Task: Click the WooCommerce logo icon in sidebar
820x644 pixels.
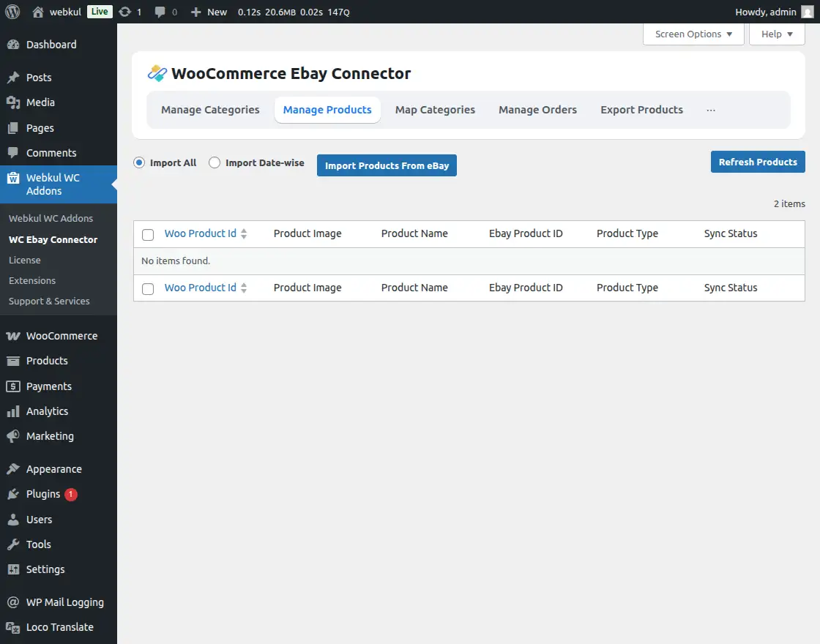Action: [x=13, y=336]
